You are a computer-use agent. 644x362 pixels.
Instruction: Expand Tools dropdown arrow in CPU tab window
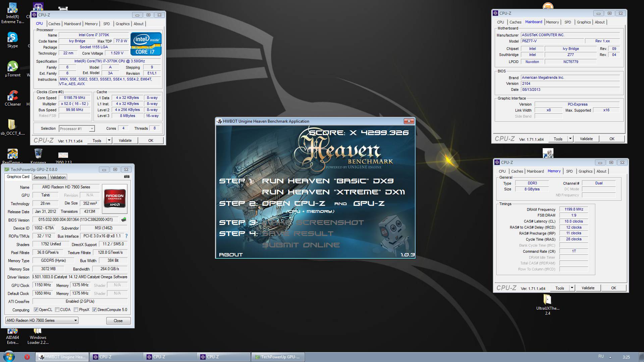[x=109, y=140]
